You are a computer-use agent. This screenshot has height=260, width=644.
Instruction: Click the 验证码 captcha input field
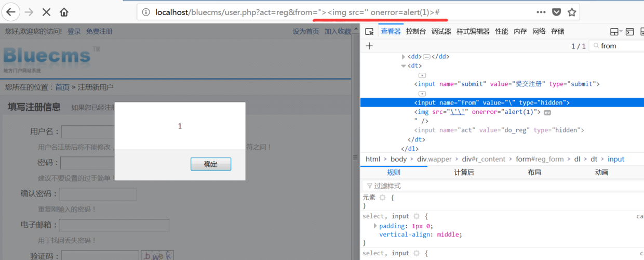(100, 255)
